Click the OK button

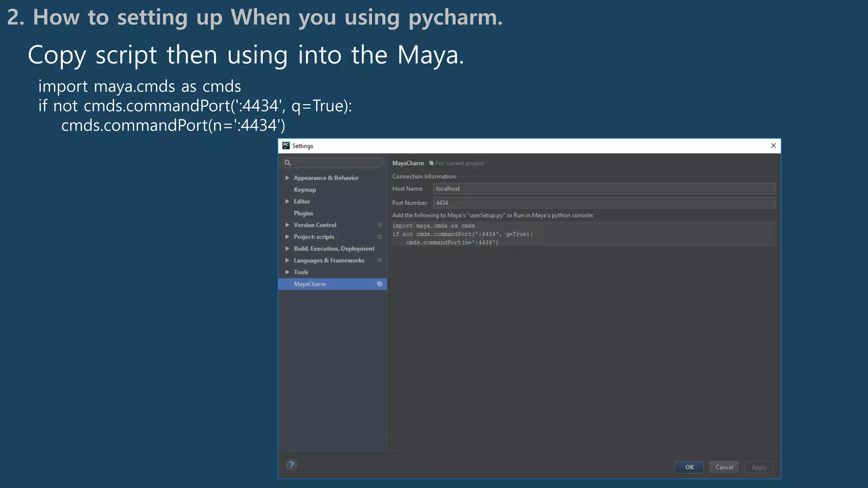689,467
